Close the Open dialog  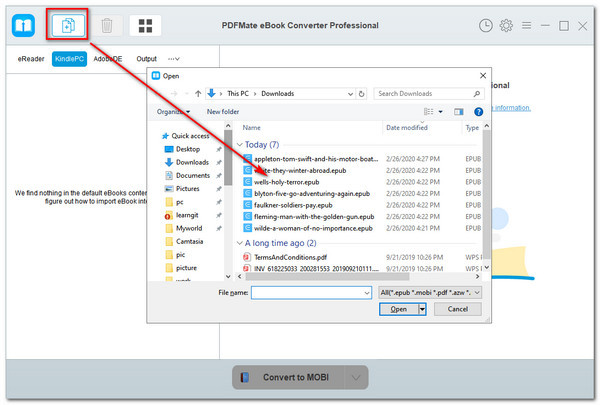coord(483,75)
